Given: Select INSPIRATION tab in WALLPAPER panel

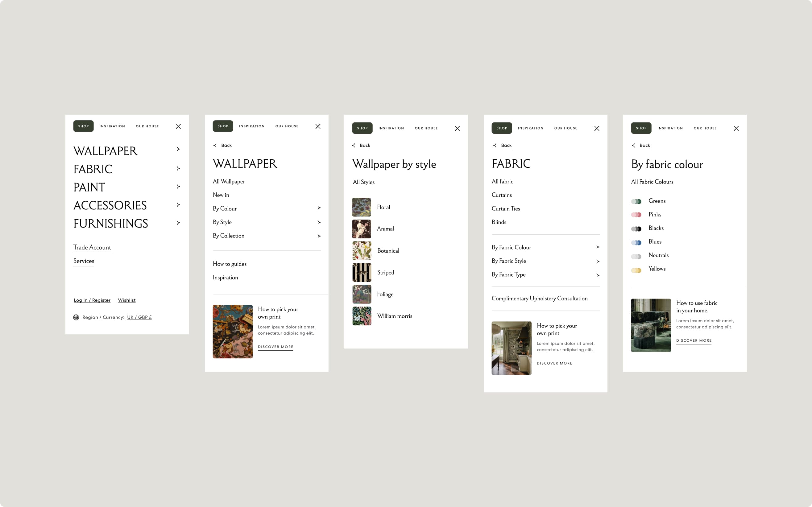Looking at the screenshot, I should (252, 126).
